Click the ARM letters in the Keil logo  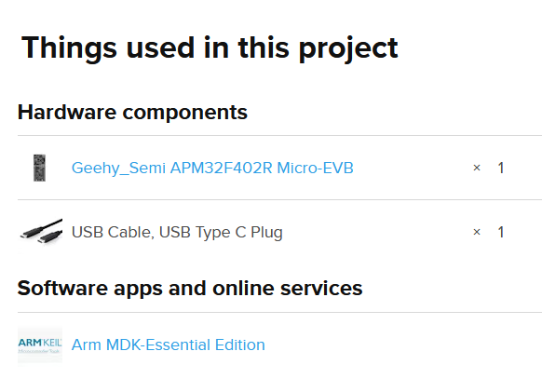click(x=30, y=343)
